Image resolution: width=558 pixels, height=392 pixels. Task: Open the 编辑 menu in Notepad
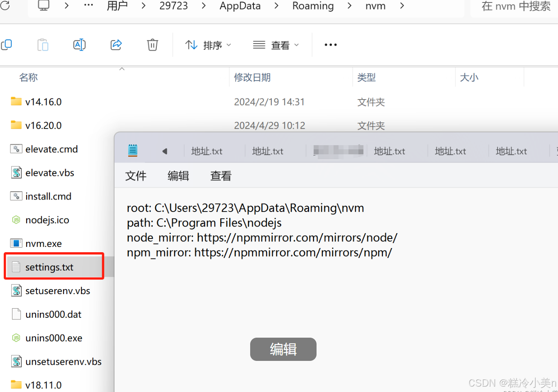178,175
